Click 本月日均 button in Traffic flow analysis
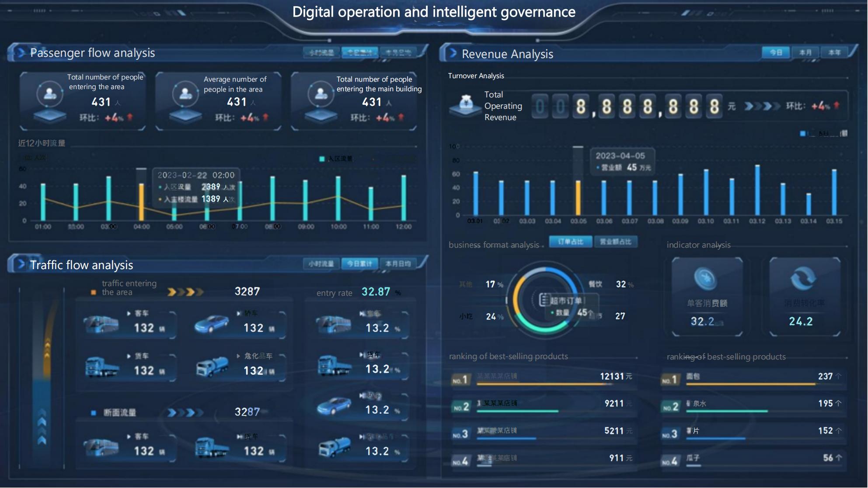The width and height of the screenshot is (868, 488). 397,264
